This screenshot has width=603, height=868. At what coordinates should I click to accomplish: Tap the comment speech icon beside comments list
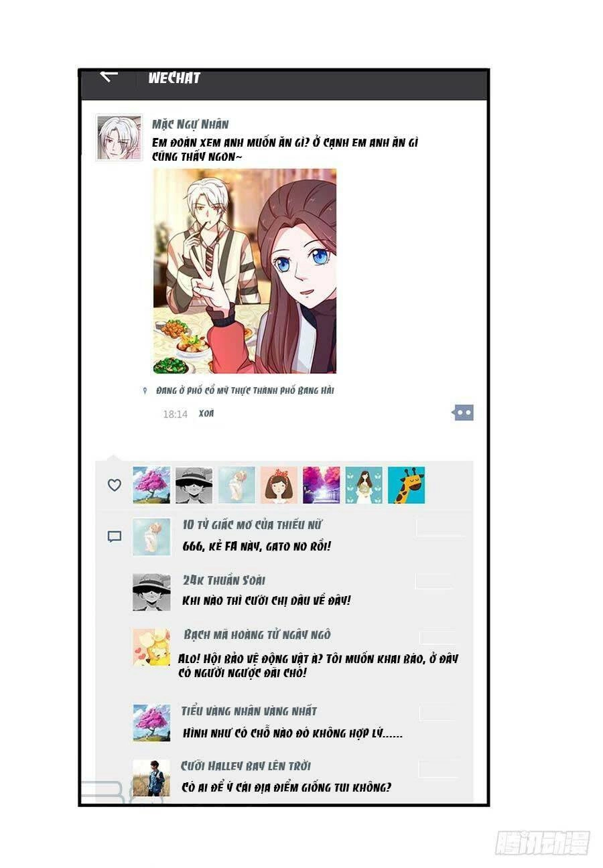115,536
